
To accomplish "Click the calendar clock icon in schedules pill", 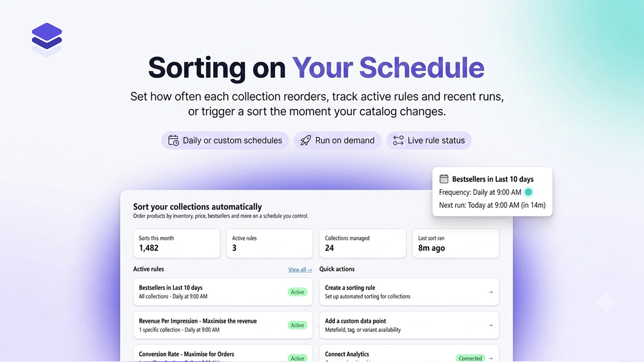I will pyautogui.click(x=173, y=140).
